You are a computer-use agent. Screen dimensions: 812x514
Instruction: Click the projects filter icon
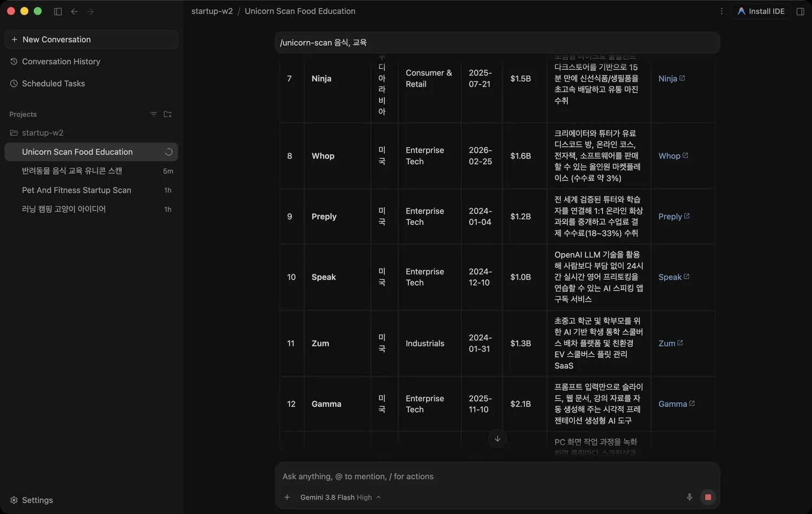[x=154, y=114]
